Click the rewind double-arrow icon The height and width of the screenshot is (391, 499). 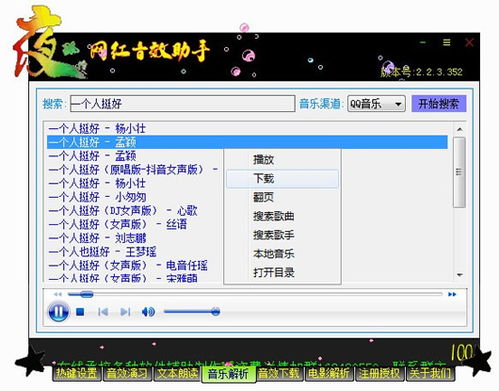[x=58, y=294]
